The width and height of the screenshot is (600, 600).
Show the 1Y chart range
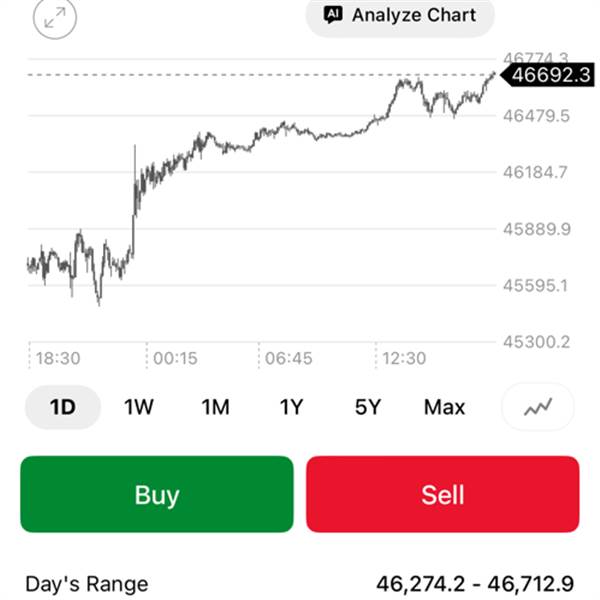click(291, 407)
